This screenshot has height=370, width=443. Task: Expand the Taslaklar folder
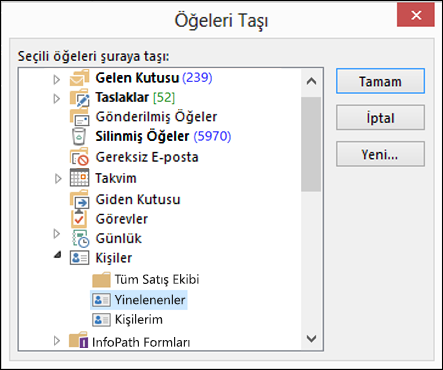click(x=57, y=99)
